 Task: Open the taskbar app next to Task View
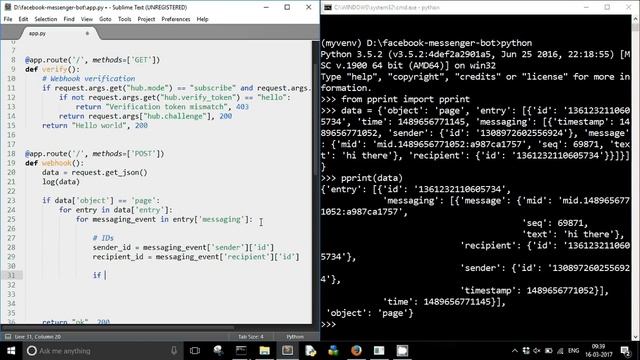218,351
